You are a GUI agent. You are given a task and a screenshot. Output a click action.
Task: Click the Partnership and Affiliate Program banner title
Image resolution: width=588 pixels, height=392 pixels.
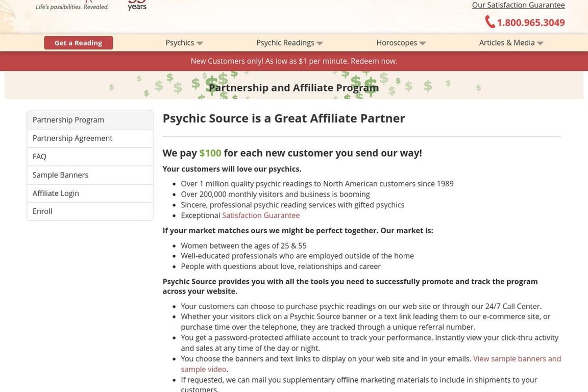pyautogui.click(x=293, y=88)
